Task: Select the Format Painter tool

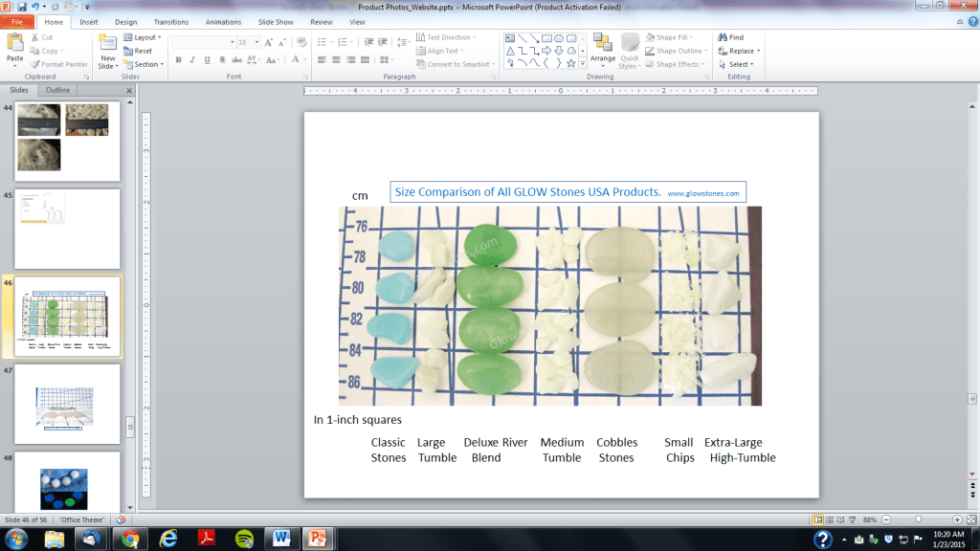Action: (58, 64)
